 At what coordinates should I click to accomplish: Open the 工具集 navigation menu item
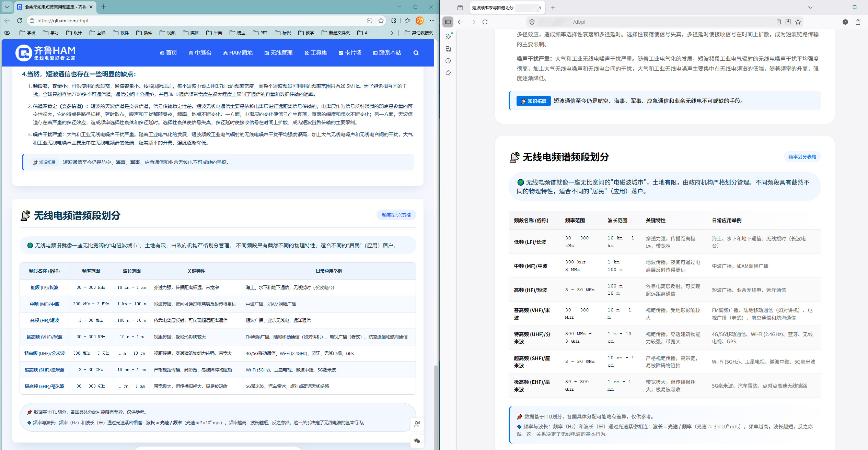tap(315, 53)
